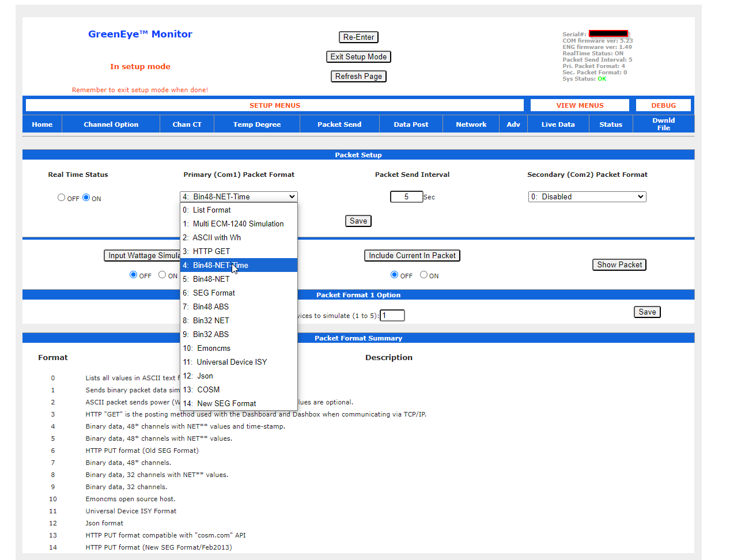Open the Temp Degree tab

point(257,124)
